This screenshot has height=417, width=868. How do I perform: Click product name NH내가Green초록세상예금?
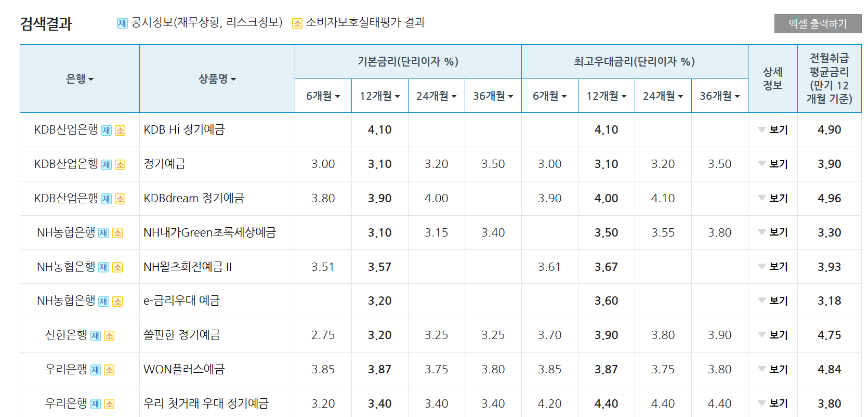pyautogui.click(x=209, y=232)
